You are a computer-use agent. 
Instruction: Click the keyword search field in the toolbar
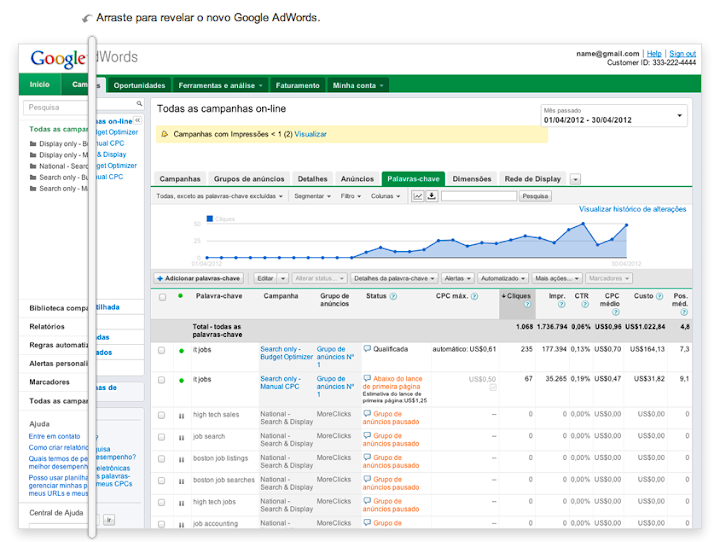pos(479,196)
